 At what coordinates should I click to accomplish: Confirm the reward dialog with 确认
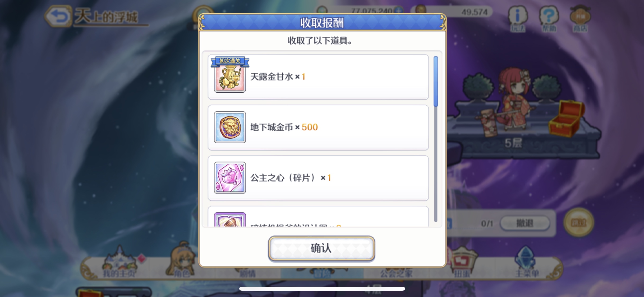click(x=321, y=248)
